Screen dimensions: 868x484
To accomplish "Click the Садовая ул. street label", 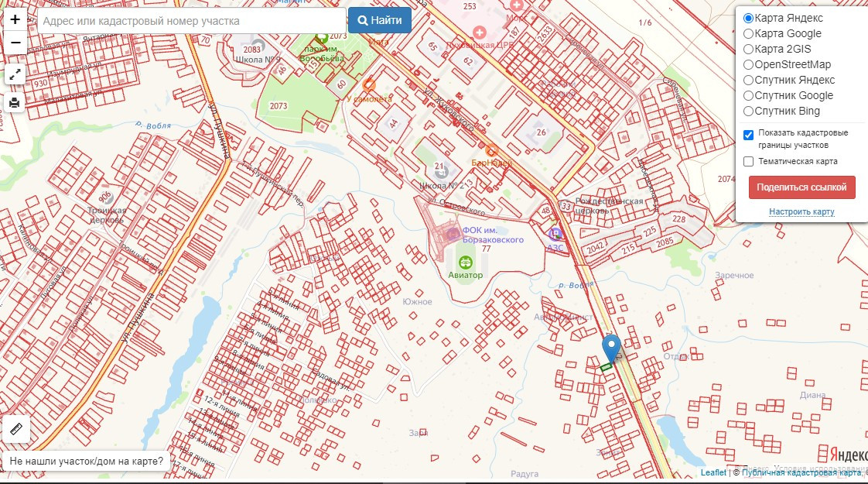I will tap(330, 379).
